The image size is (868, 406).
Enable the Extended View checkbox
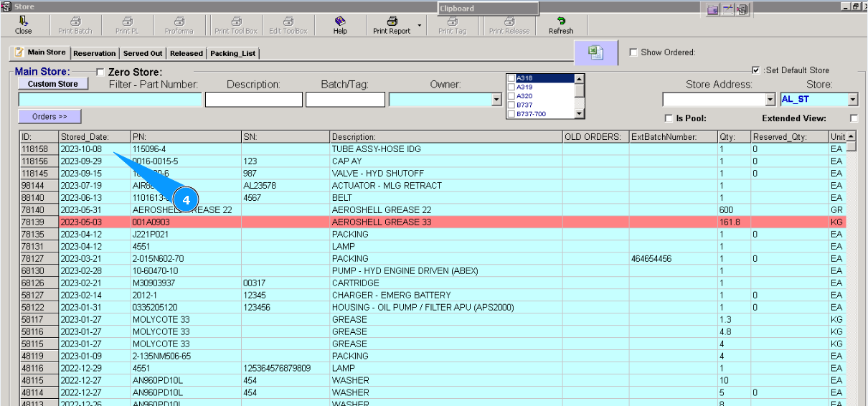854,118
